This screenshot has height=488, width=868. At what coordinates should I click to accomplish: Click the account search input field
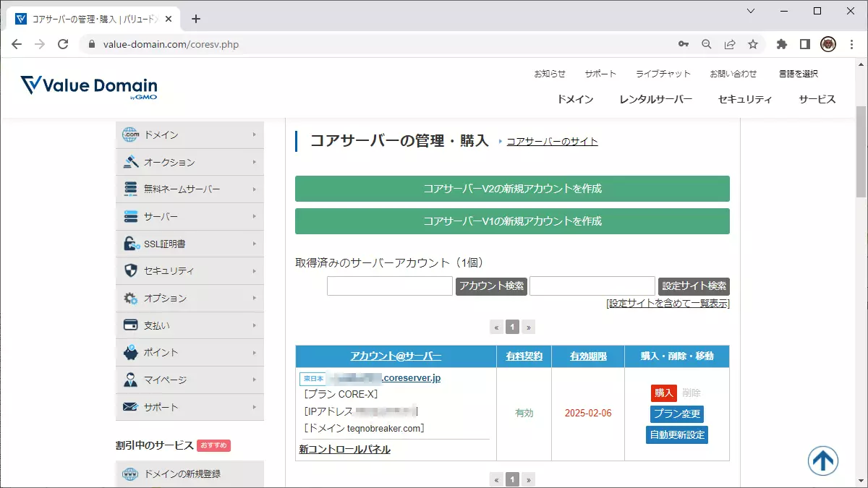[x=390, y=286]
